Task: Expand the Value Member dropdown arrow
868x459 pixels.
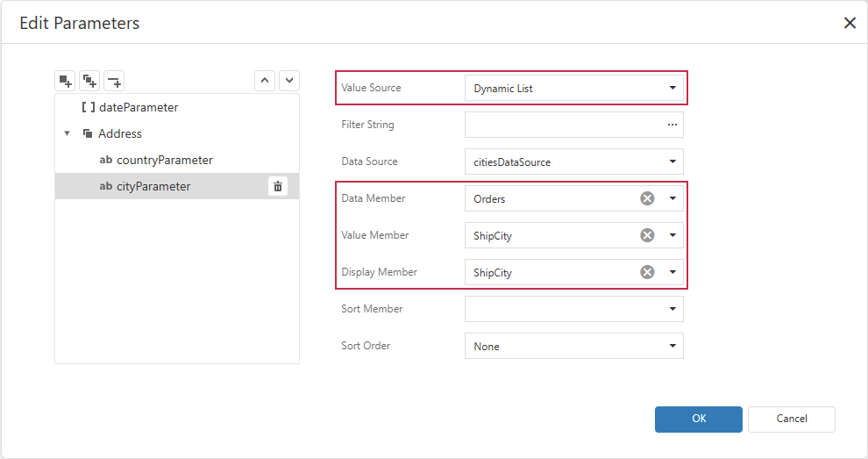Action: coord(672,235)
